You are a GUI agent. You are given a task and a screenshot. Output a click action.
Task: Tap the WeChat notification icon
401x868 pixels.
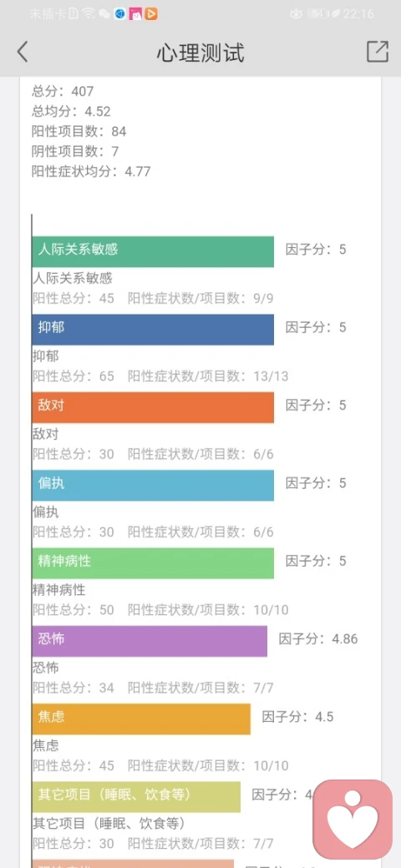(104, 14)
